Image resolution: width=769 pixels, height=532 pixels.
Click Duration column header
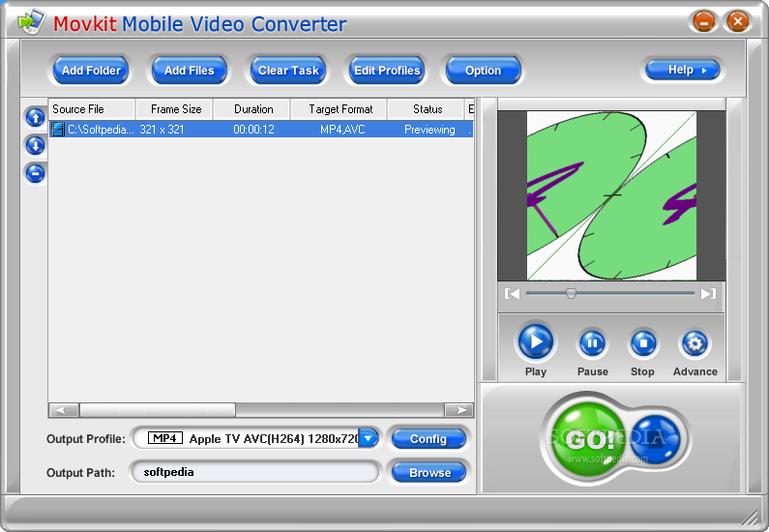[252, 109]
